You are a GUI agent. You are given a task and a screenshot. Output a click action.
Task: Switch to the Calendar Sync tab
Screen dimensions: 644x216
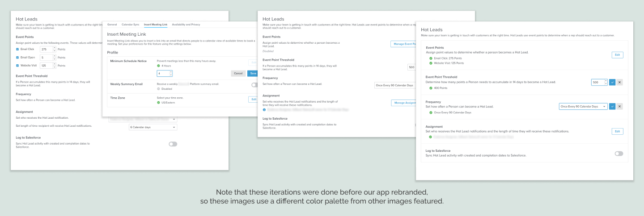pos(131,24)
